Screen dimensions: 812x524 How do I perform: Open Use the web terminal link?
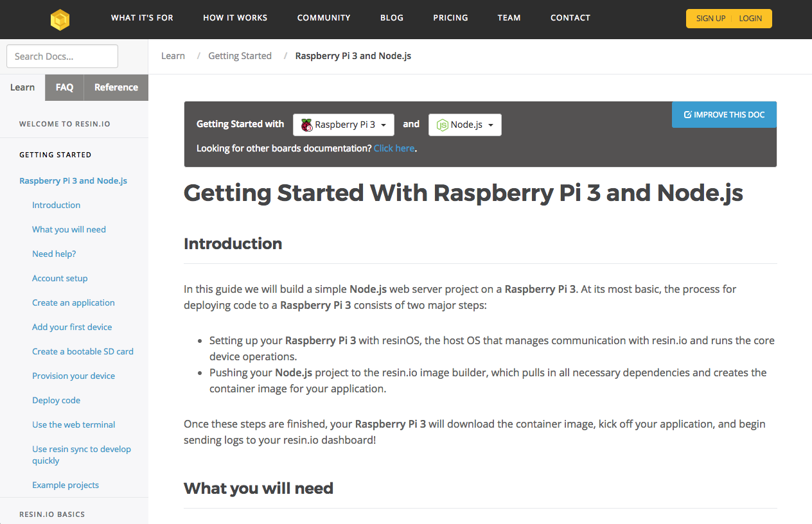pos(74,424)
